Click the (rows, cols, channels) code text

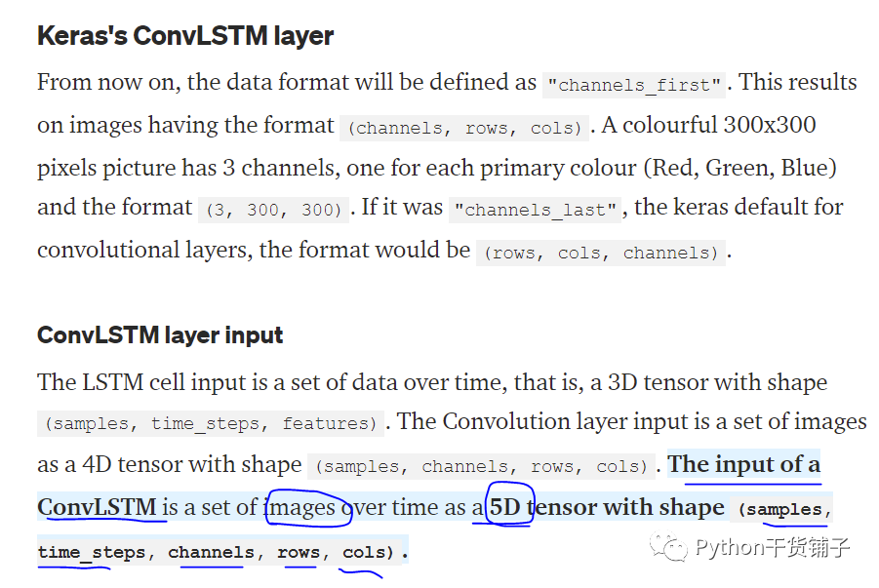click(600, 253)
